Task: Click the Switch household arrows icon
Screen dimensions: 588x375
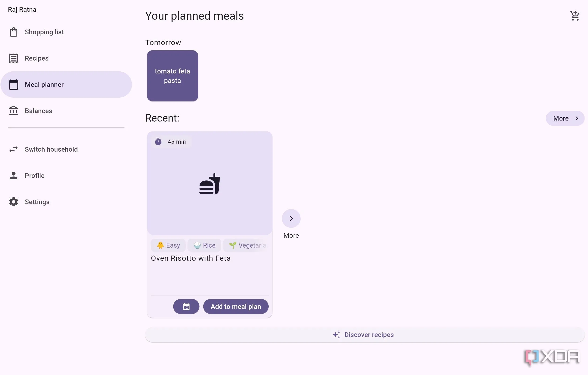Action: point(14,149)
